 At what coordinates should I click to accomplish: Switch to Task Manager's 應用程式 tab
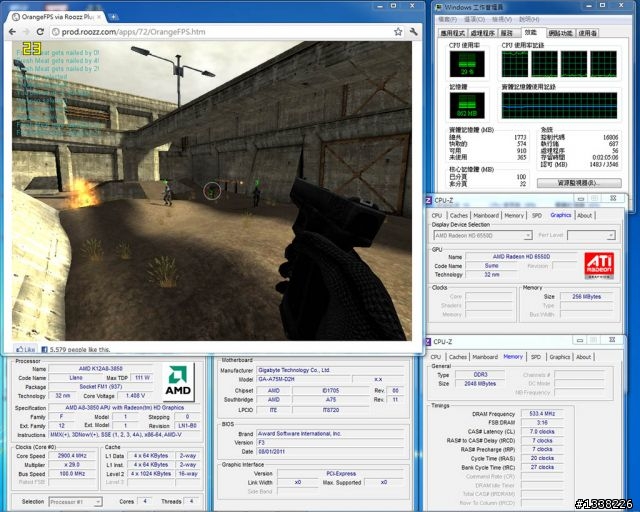pyautogui.click(x=452, y=33)
